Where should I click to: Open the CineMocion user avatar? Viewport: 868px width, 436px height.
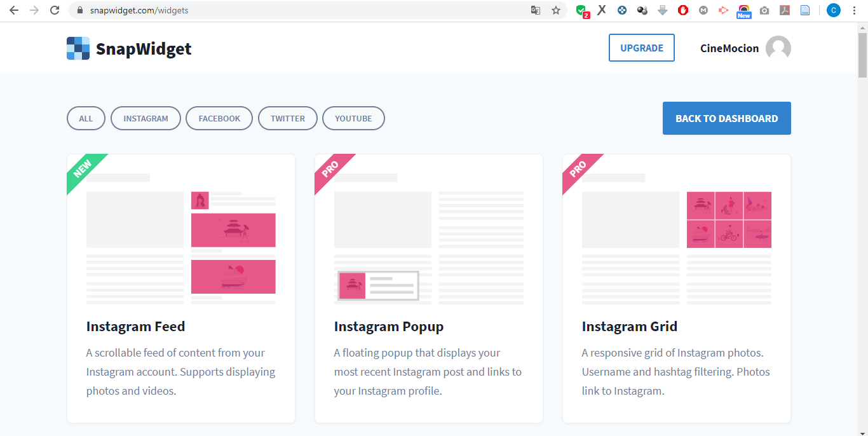[778, 48]
